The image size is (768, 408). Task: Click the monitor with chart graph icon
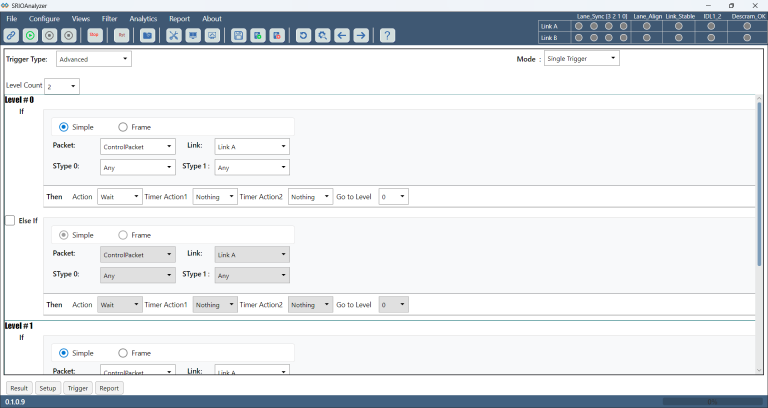point(212,35)
